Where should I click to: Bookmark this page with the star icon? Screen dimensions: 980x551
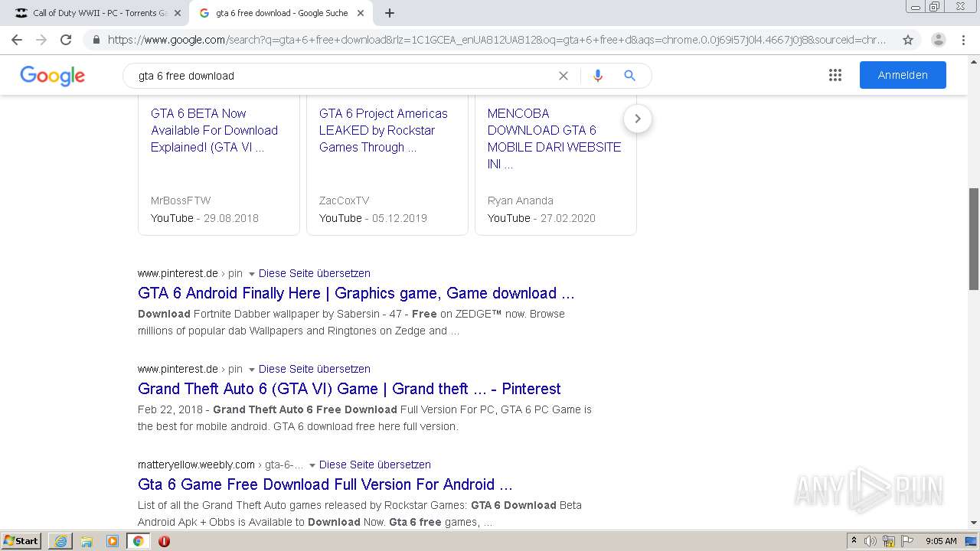[908, 40]
